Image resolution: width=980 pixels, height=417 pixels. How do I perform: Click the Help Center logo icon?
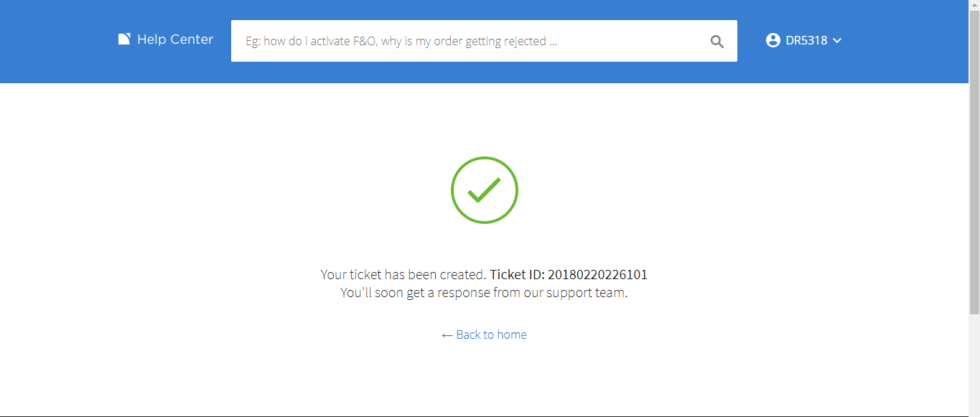click(x=124, y=39)
